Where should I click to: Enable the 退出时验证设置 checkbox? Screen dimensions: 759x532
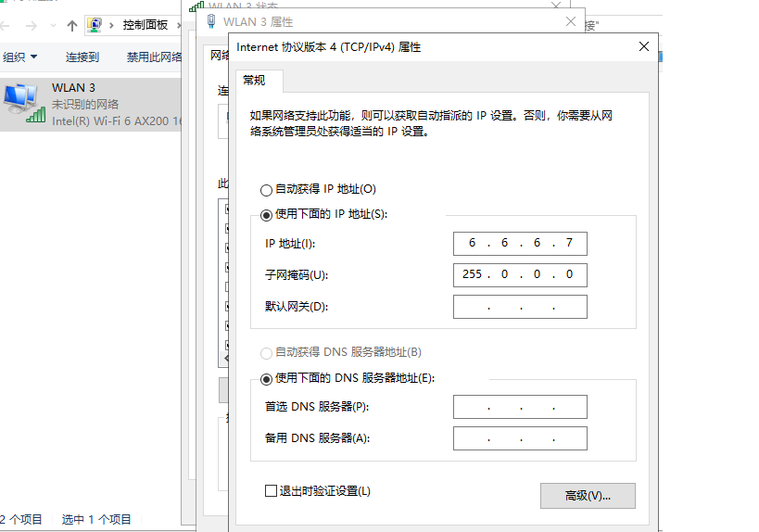coord(272,491)
